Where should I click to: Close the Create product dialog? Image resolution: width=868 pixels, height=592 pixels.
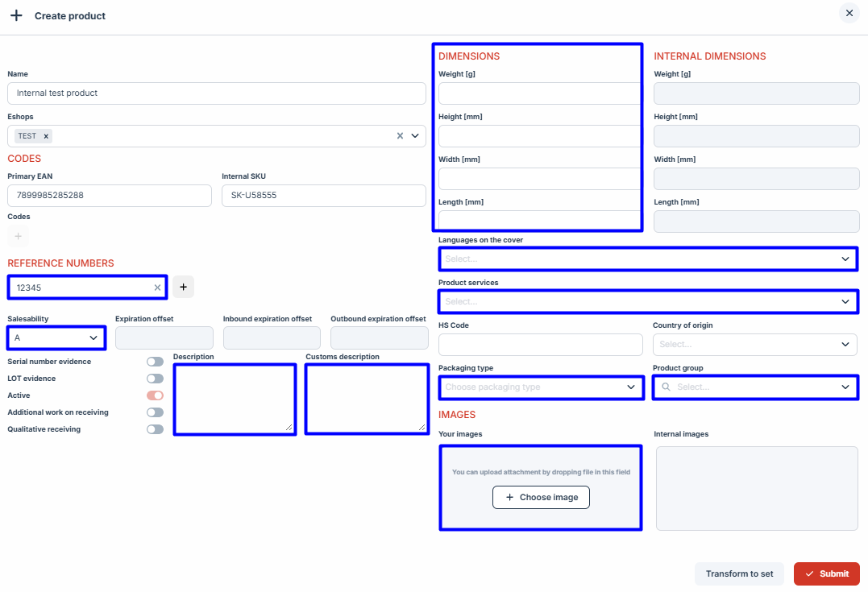click(x=849, y=14)
